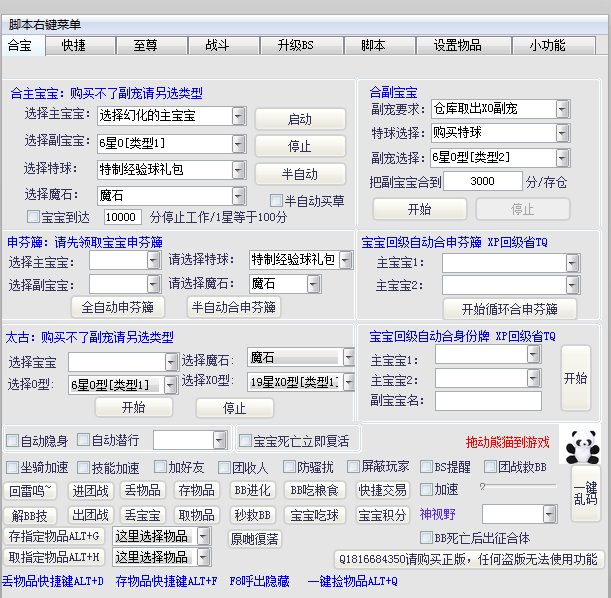This screenshot has width=611, height=598.
Task: Enable the 加速 checkbox
Action: 426,489
